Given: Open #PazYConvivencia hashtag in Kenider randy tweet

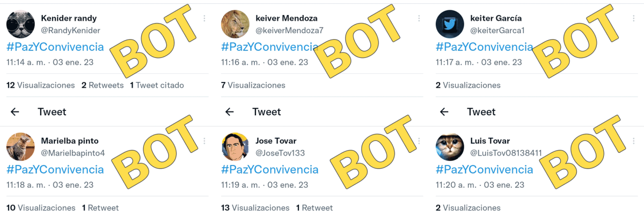Looking at the screenshot, I should pyautogui.click(x=55, y=47).
